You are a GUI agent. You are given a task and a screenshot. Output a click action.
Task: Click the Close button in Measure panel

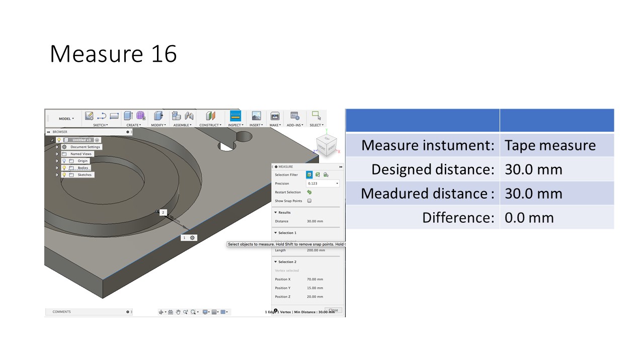pos(333,310)
